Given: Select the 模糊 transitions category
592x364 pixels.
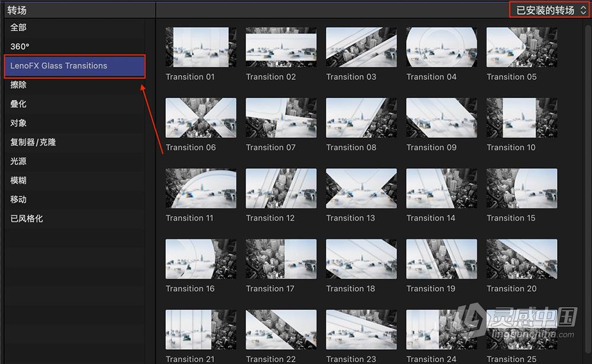Looking at the screenshot, I should click(17, 180).
